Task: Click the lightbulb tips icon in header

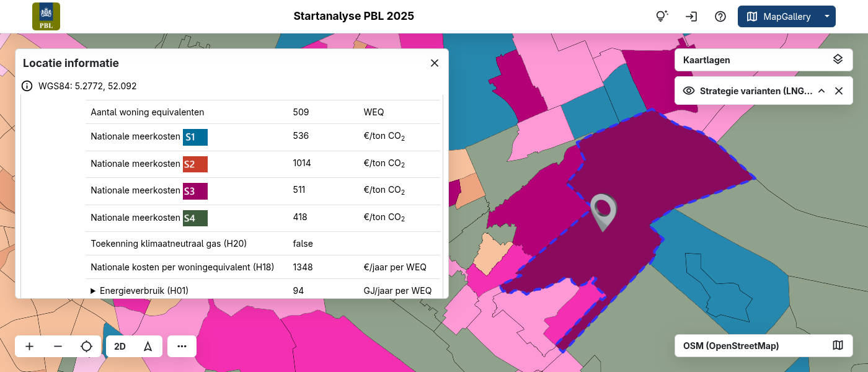Action: coord(662,17)
